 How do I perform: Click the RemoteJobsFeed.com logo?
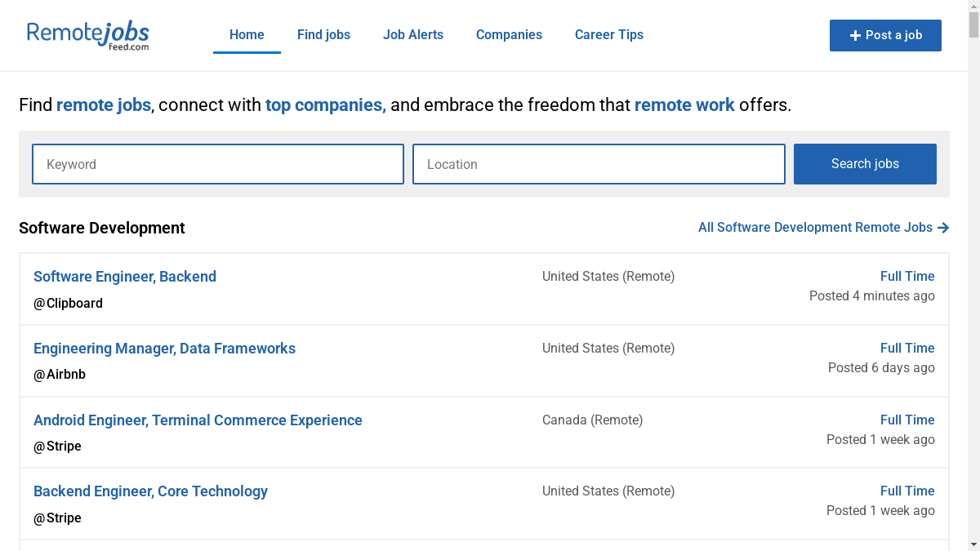pyautogui.click(x=88, y=34)
